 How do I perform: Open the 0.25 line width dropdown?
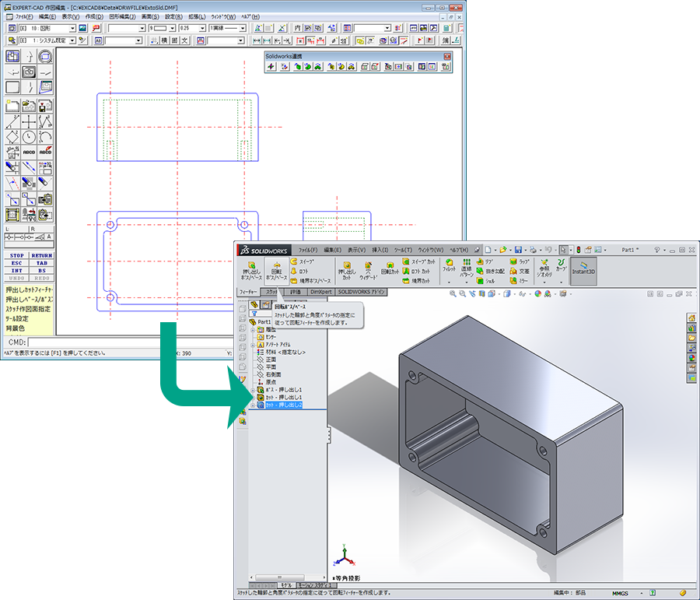tap(202, 28)
